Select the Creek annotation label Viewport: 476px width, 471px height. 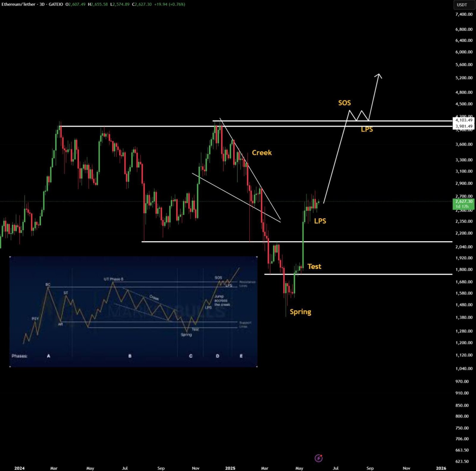tap(262, 152)
